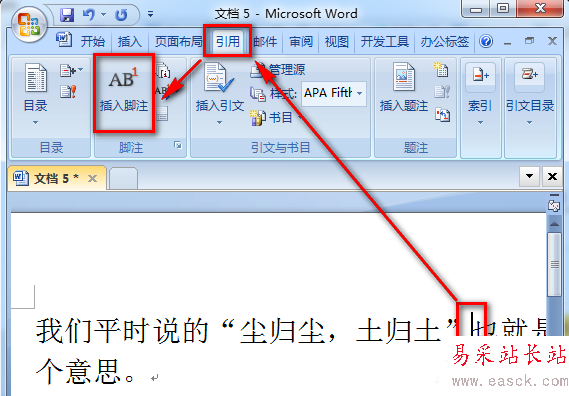
Task: Open the document tab list dropdown arrow
Action: point(530,176)
